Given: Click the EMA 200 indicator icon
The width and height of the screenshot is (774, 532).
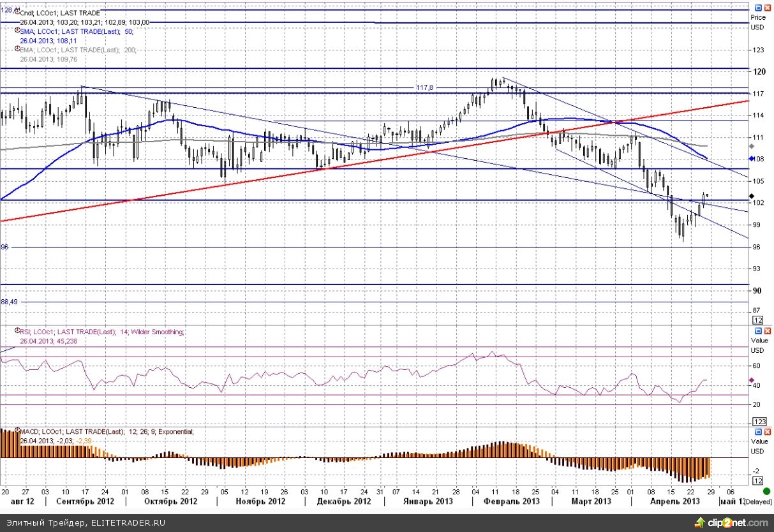Looking at the screenshot, I should click(x=17, y=49).
